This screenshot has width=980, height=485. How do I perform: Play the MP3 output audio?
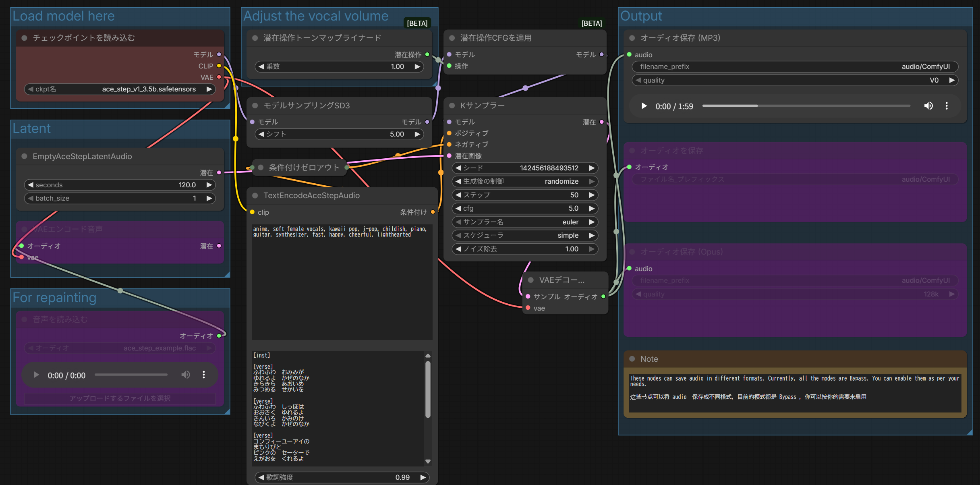644,106
